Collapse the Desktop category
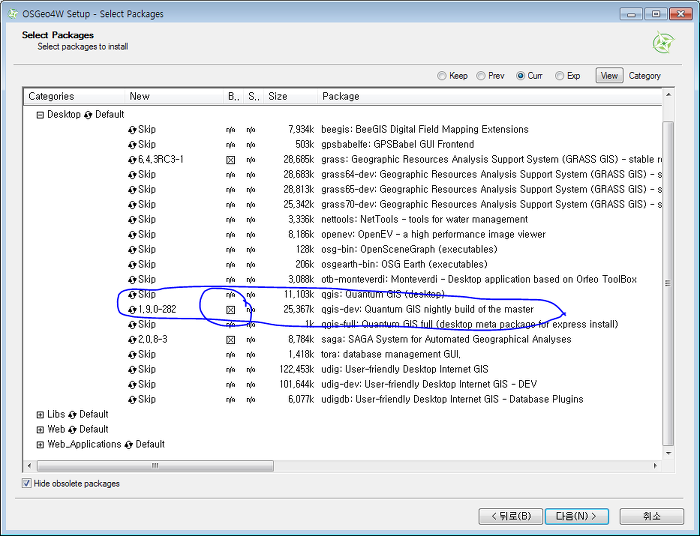The image size is (700, 536). [x=40, y=115]
